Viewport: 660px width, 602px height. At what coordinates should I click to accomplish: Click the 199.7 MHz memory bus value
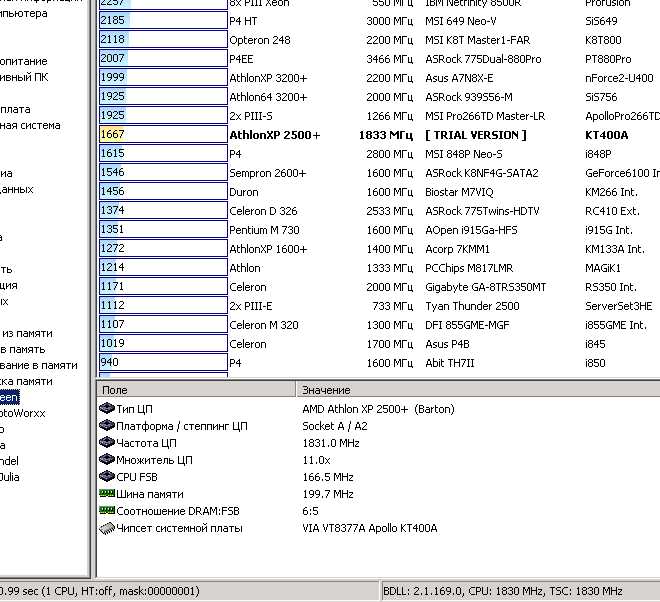pos(328,494)
